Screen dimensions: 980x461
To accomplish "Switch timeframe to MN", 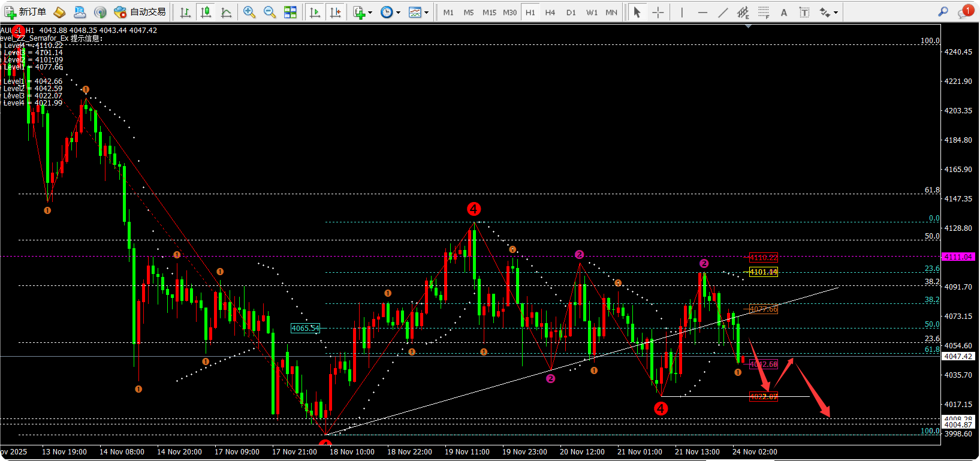I will [611, 12].
